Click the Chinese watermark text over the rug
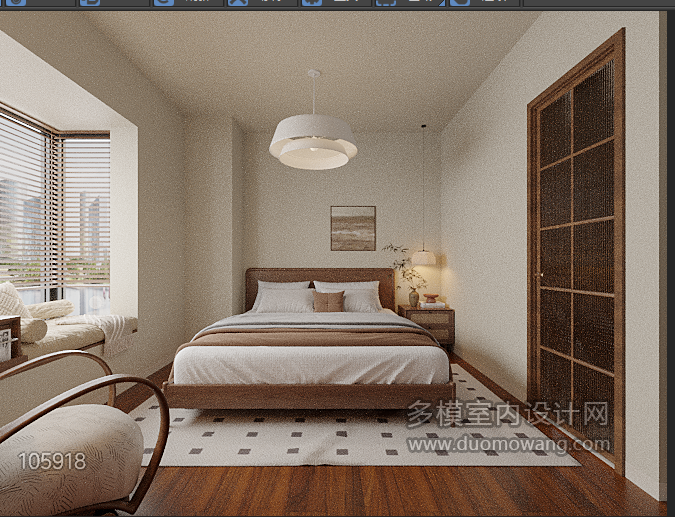675x517 pixels. [x=508, y=414]
